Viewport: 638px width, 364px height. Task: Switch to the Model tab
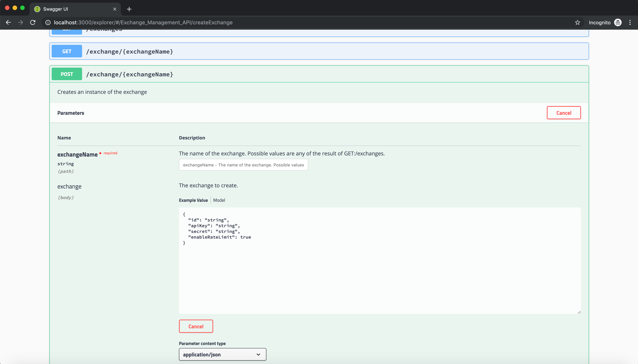click(x=219, y=200)
